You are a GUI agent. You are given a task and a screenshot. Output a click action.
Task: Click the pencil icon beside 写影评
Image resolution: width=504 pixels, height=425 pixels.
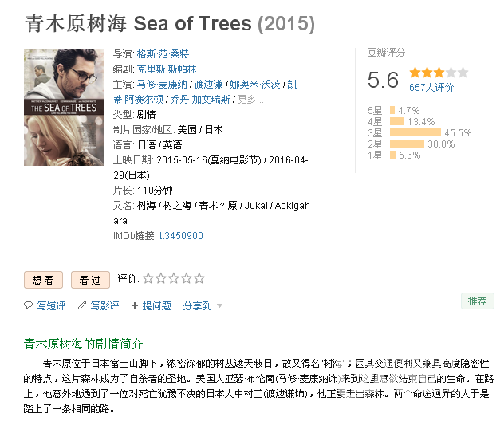pos(82,305)
